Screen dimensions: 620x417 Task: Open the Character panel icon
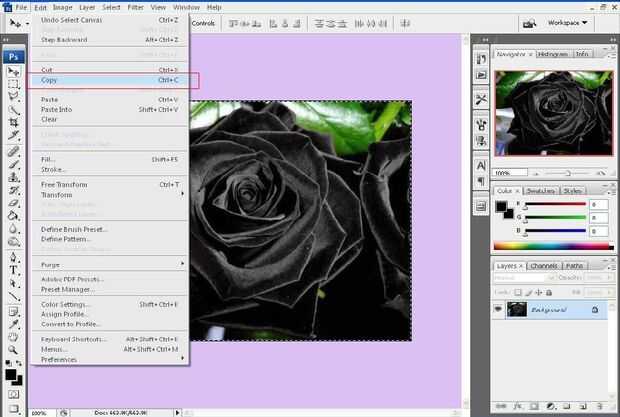(481, 165)
